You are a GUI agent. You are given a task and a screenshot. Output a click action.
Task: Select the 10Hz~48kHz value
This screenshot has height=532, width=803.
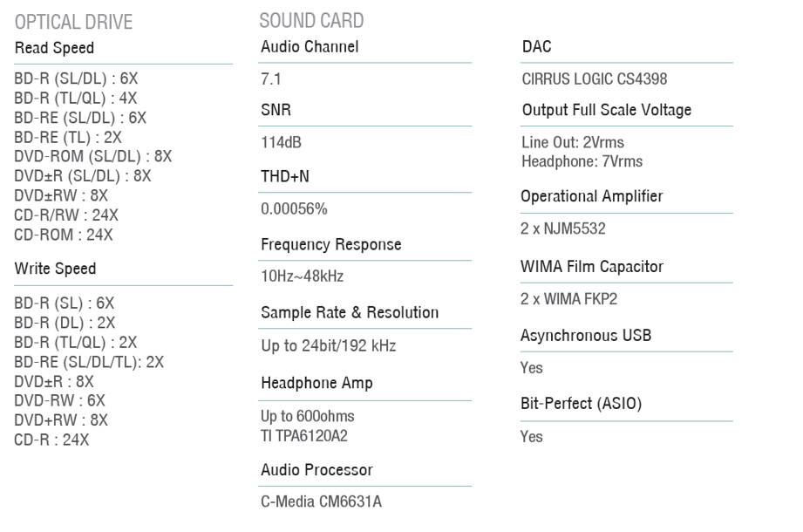(303, 276)
